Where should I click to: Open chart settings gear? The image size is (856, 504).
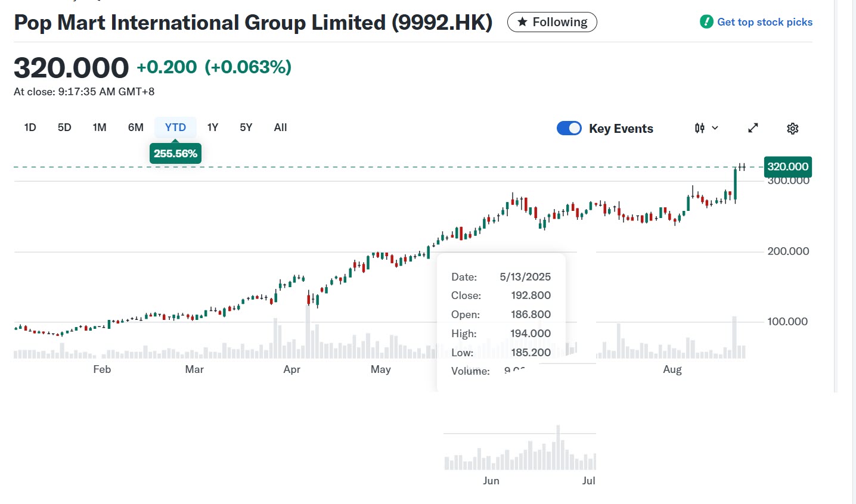point(792,128)
